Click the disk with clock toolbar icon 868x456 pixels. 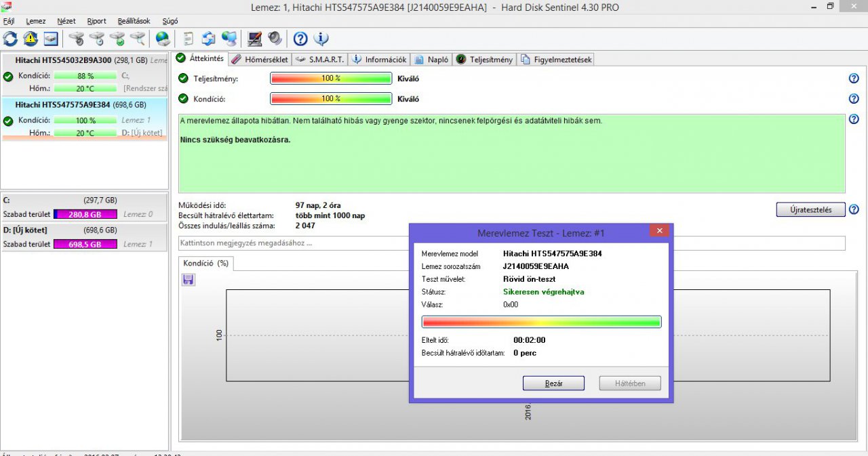pyautogui.click(x=97, y=38)
